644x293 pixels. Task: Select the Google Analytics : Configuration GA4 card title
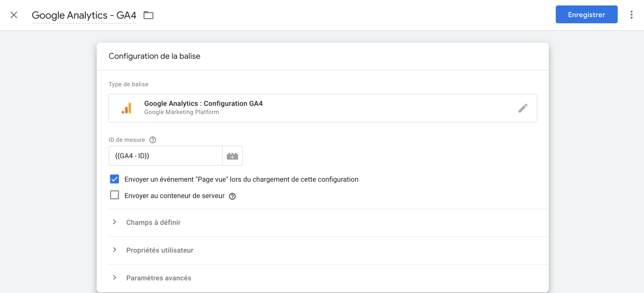pyautogui.click(x=203, y=103)
